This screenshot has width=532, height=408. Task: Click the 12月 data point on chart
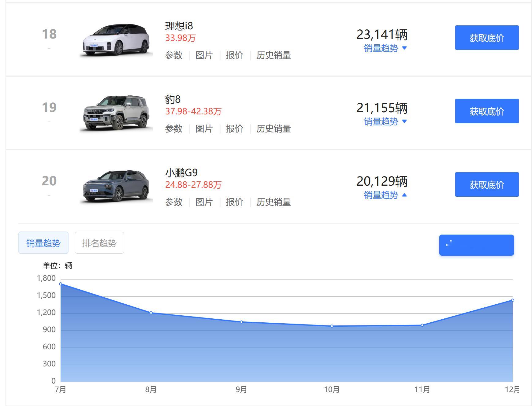tap(513, 300)
